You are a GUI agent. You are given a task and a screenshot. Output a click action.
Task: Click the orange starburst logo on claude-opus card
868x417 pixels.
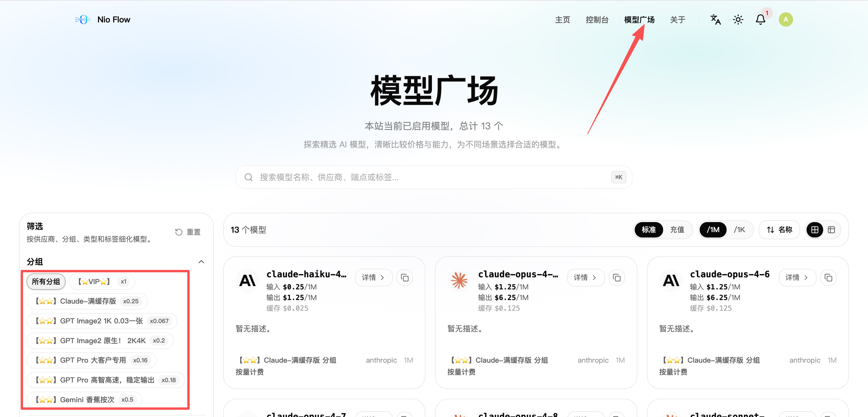459,280
